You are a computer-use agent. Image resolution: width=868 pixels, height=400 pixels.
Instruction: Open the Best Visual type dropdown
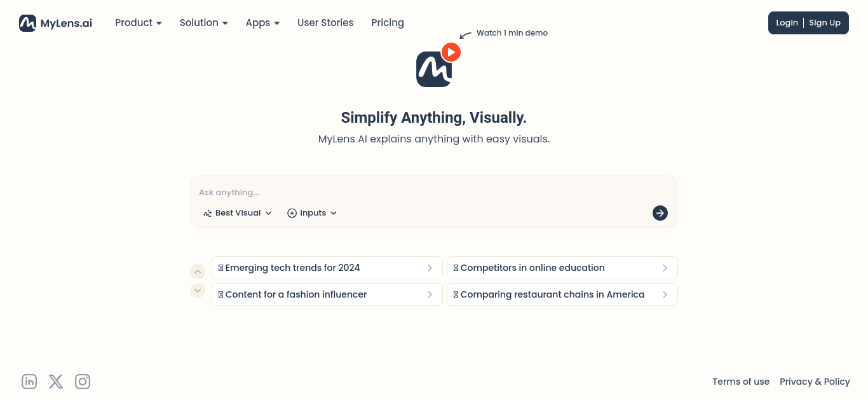click(238, 213)
